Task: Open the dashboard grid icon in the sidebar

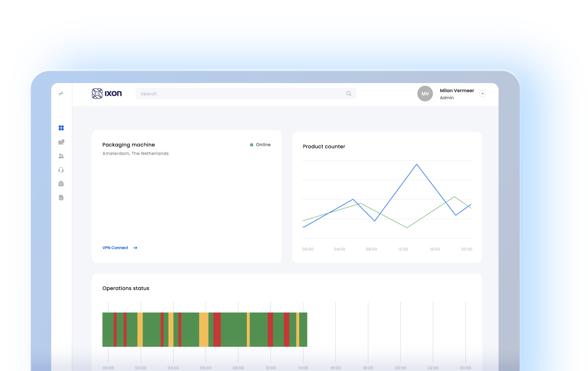Action: click(x=61, y=128)
